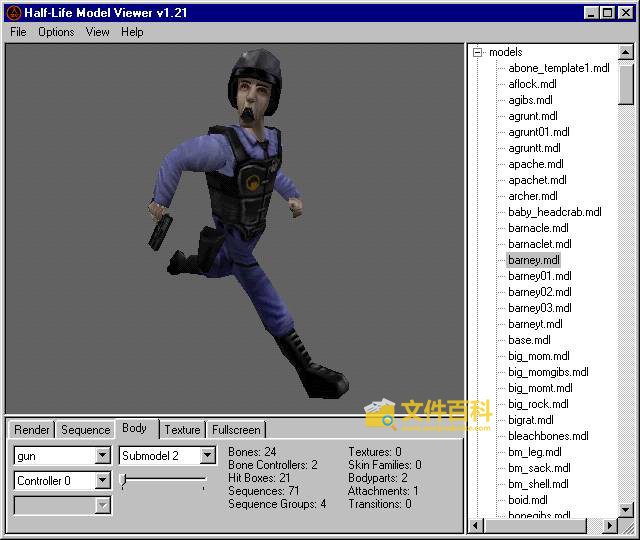Select archer.mdl in the file tree

click(x=533, y=196)
